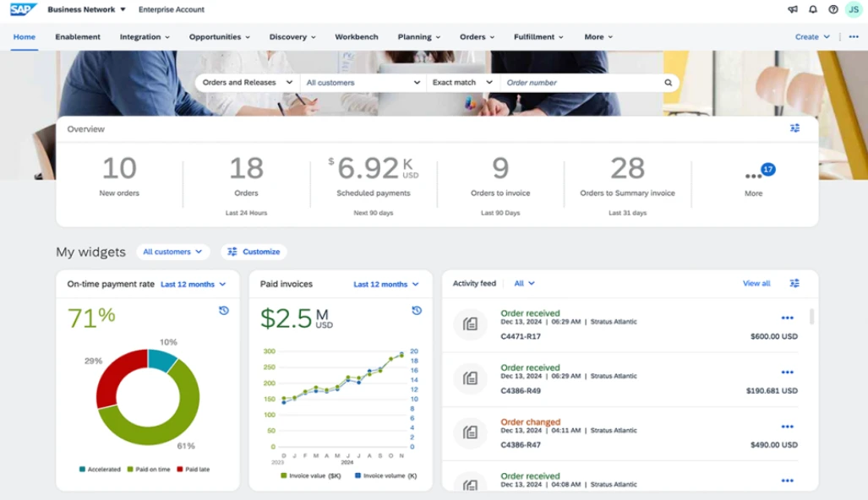Expand the Exact match dropdown
868x500 pixels.
pos(462,83)
